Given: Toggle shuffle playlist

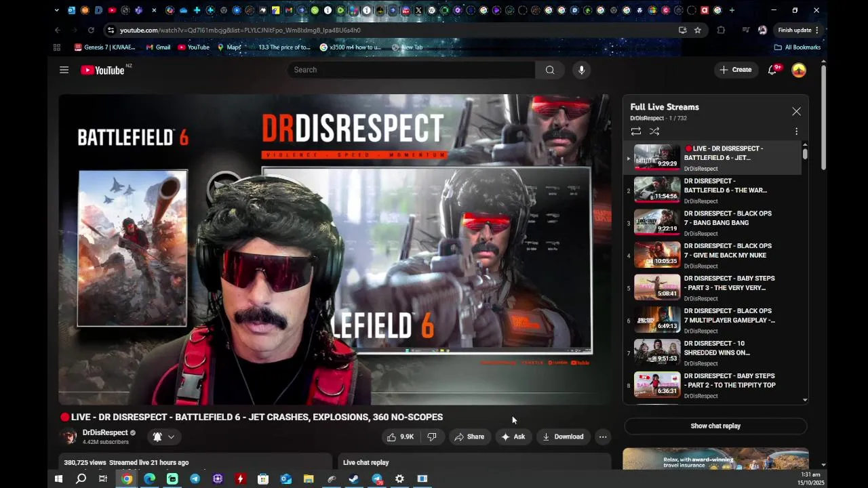Looking at the screenshot, I should pyautogui.click(x=654, y=131).
